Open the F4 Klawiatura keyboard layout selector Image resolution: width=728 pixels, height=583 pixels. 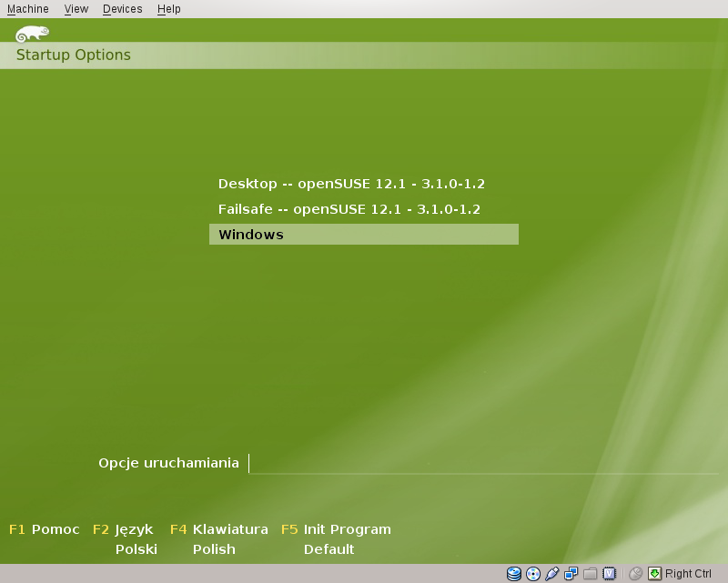219,529
